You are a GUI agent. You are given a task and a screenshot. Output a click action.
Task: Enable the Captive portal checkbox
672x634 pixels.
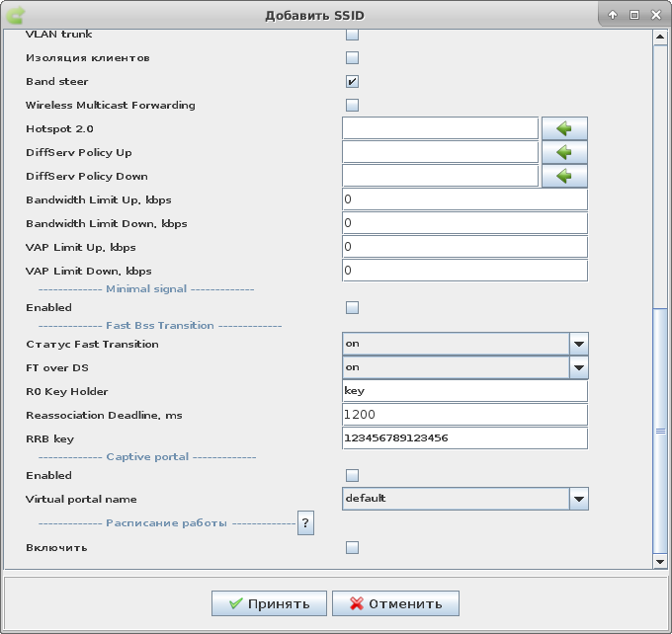(352, 475)
